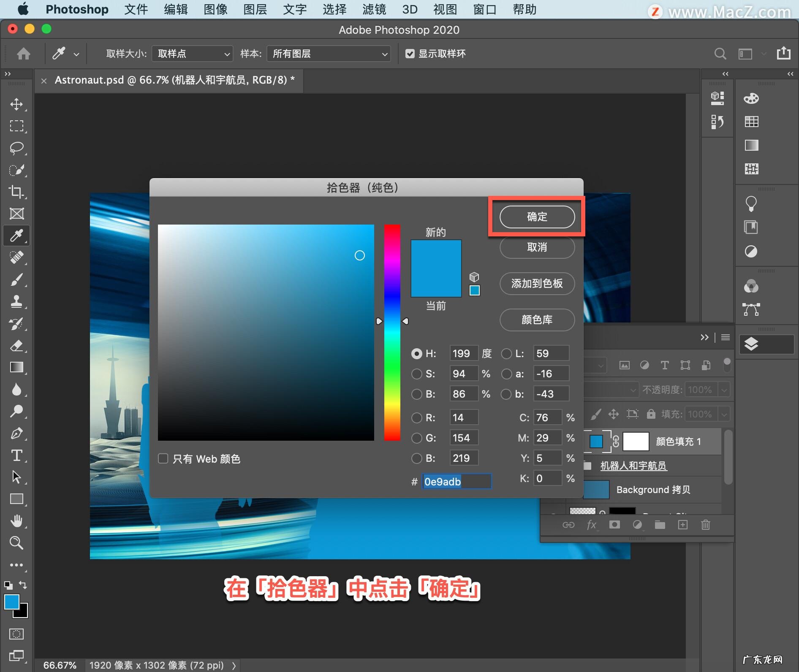Select the Hand tool
This screenshot has height=672, width=799.
[16, 521]
